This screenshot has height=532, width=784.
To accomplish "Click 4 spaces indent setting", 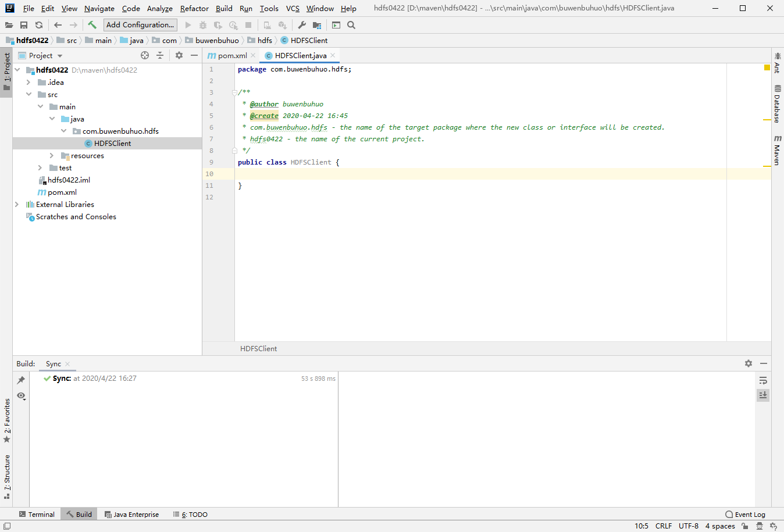I will [720, 526].
